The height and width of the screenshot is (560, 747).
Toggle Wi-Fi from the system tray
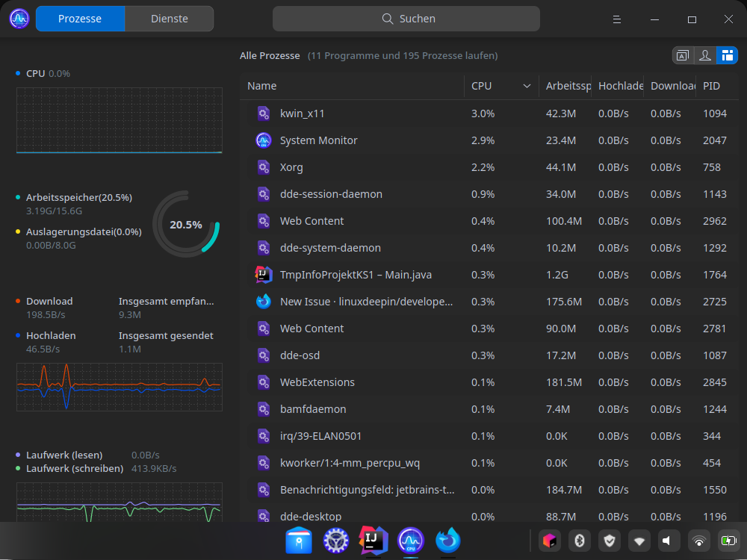pos(639,540)
